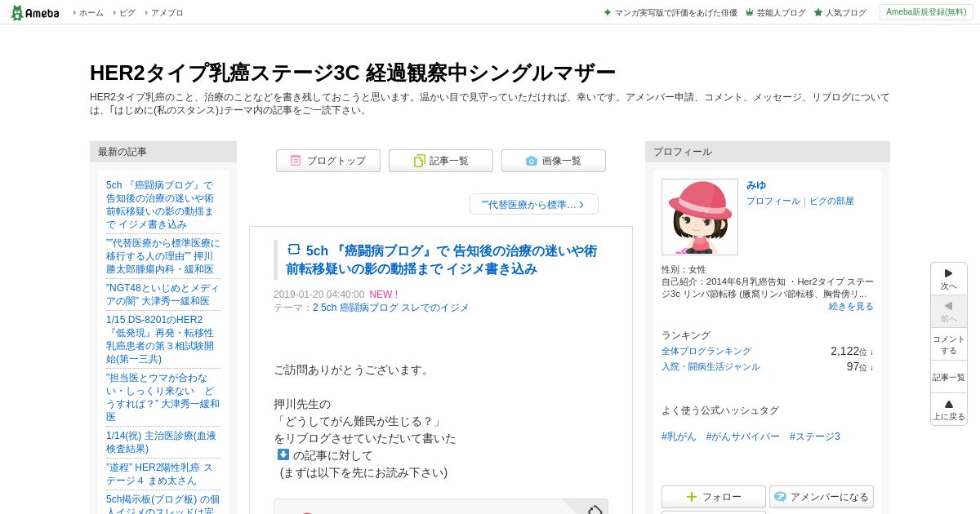This screenshot has width=980, height=514.
Task: Open 全体ブログランキング link
Action: coord(706,351)
